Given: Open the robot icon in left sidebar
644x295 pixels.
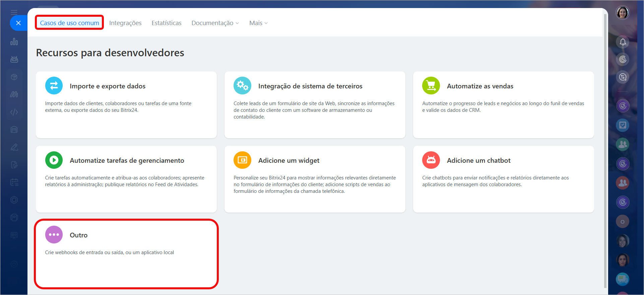Looking at the screenshot, I should pos(14,59).
